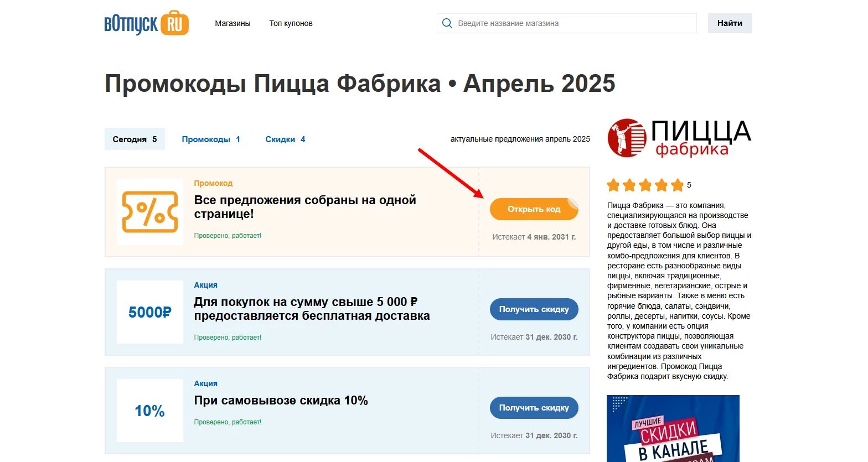Image resolution: width=868 pixels, height=462 pixels.
Task: Click the Акция label on the 10% offer
Action: point(205,383)
